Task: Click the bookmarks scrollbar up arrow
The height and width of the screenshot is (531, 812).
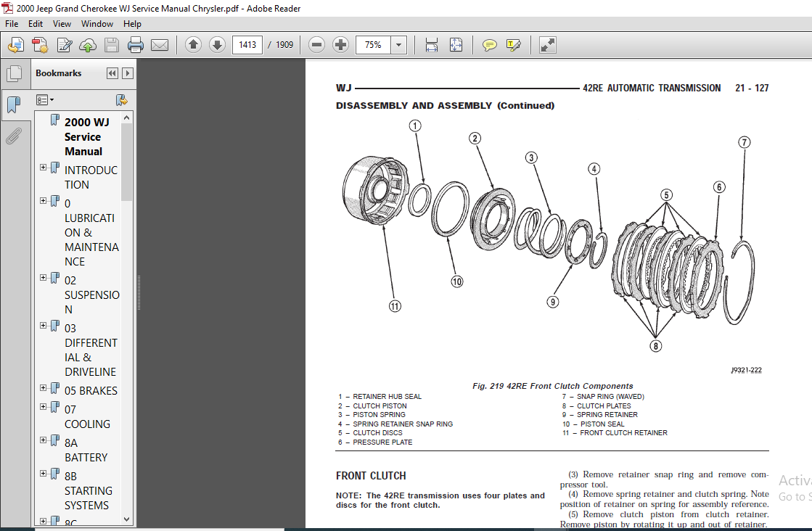Action: pyautogui.click(x=126, y=118)
